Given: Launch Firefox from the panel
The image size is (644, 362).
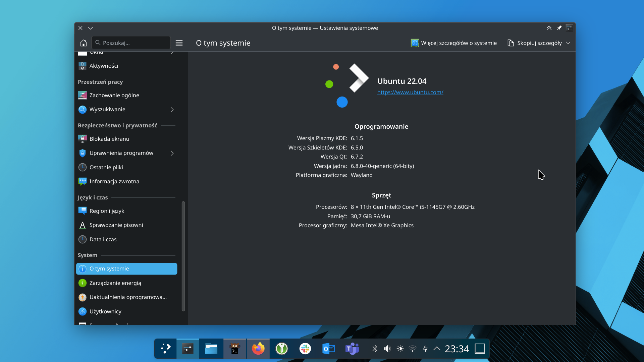Looking at the screenshot, I should tap(258, 349).
